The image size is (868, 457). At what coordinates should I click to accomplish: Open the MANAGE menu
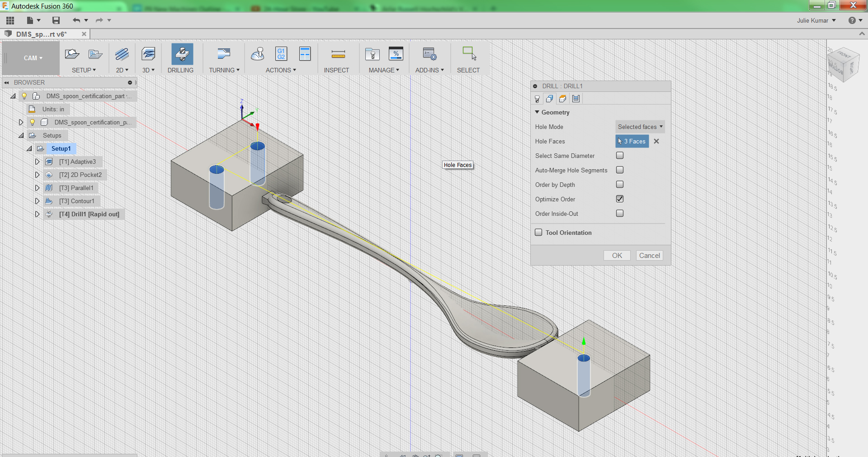pos(384,70)
